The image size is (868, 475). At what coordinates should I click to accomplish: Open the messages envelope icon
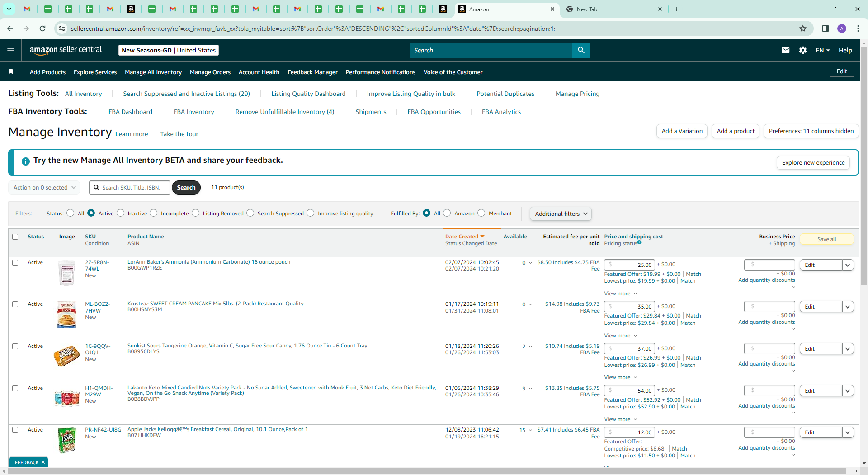pos(786,50)
